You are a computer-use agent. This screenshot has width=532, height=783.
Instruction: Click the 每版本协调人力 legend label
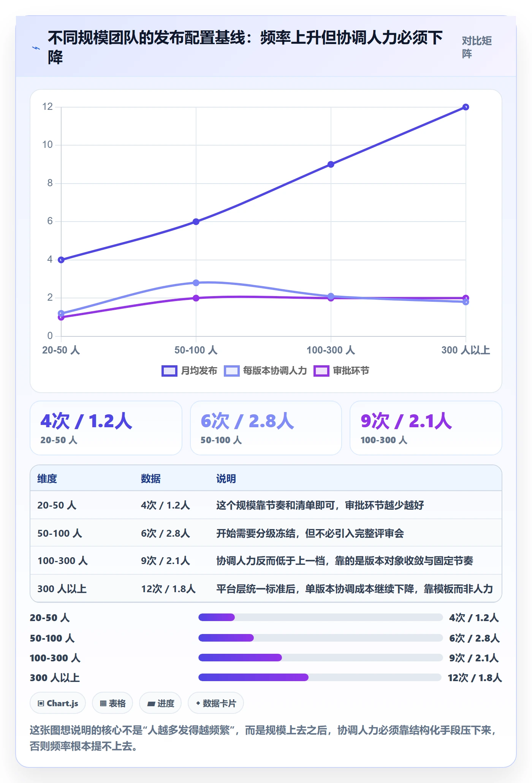click(x=275, y=371)
